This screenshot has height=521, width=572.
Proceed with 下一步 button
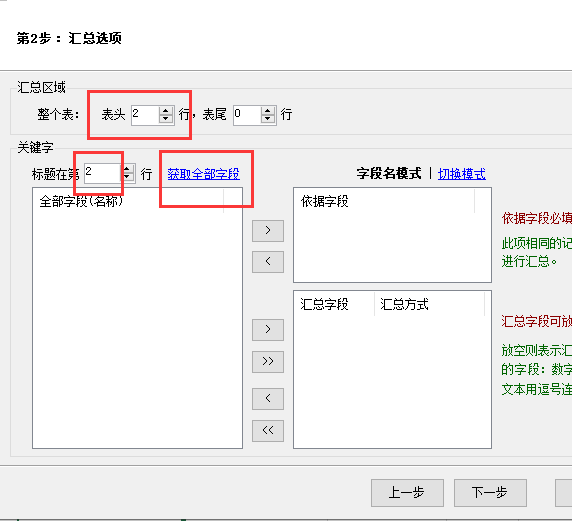click(x=490, y=493)
